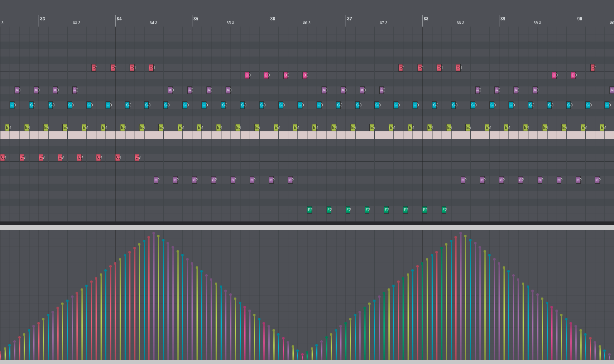Select the leftmost A3 note in the pattern
The width and height of the screenshot is (614, 364).
(17, 90)
